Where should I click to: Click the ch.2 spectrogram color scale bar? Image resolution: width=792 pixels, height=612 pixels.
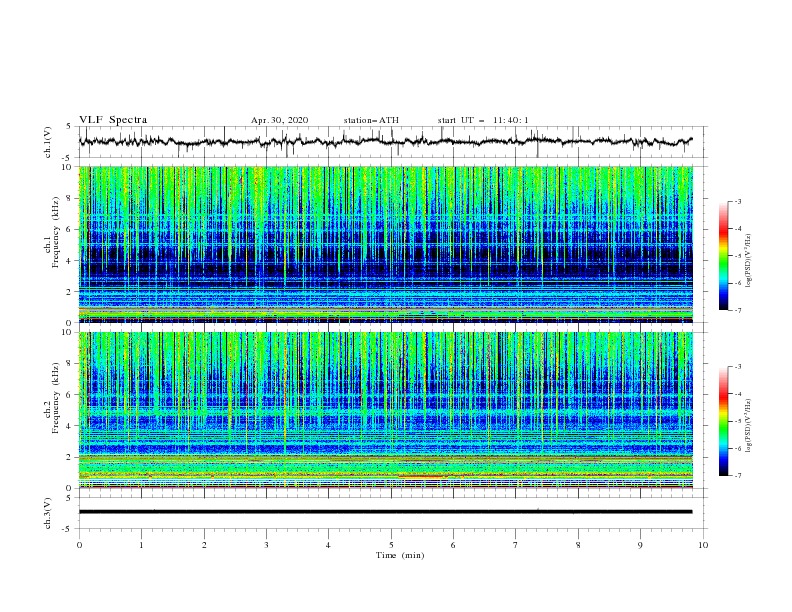point(724,421)
